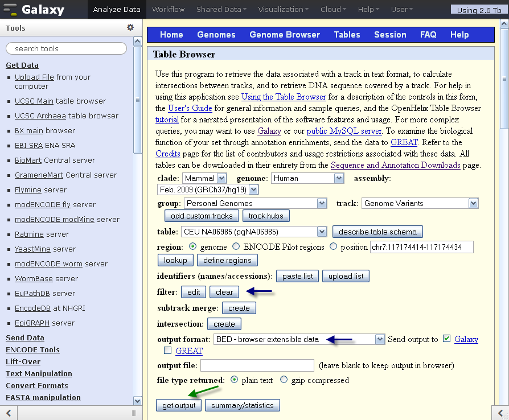This screenshot has height=420, width=509.
Task: Toggle the Send output to Galaxy checkbox
Action: click(x=447, y=339)
